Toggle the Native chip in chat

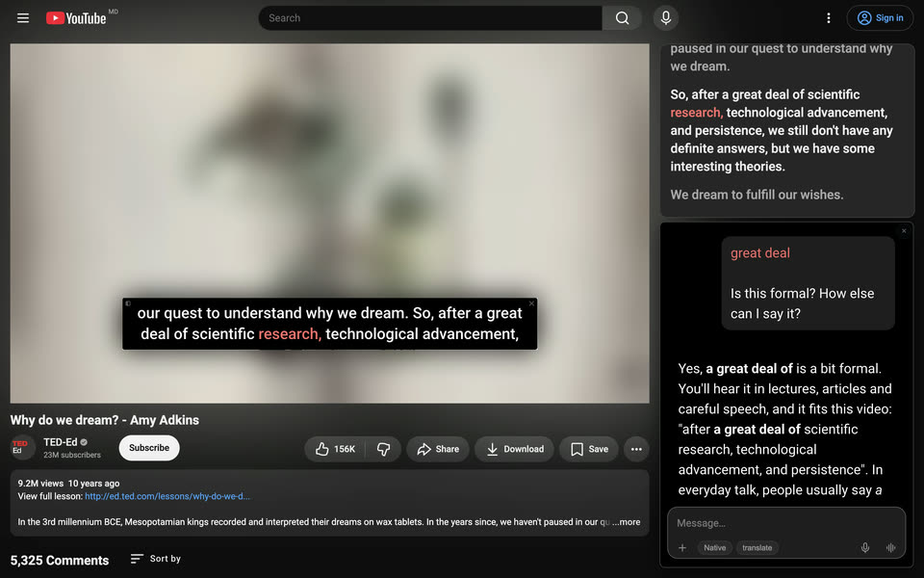(715, 547)
